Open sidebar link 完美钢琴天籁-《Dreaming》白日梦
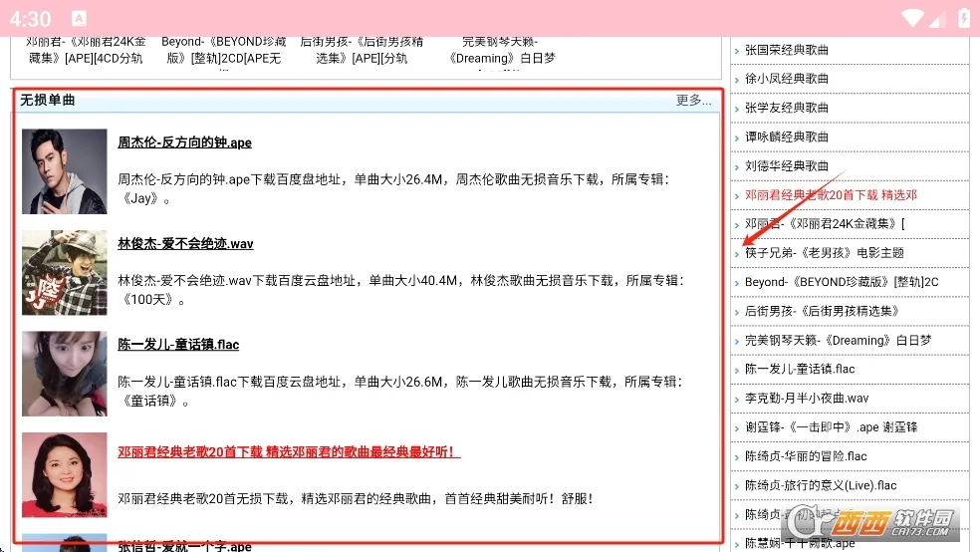This screenshot has height=552, width=980. (839, 340)
